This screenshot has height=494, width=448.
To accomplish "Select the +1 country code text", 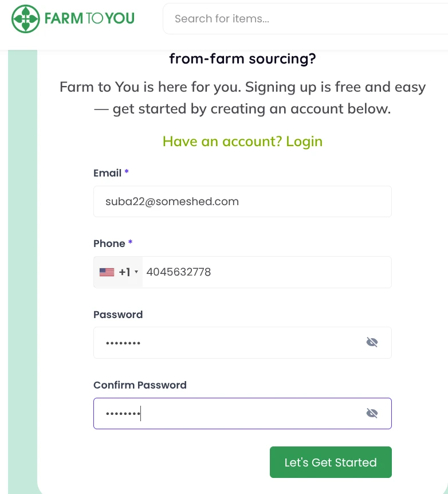I will coord(124,272).
